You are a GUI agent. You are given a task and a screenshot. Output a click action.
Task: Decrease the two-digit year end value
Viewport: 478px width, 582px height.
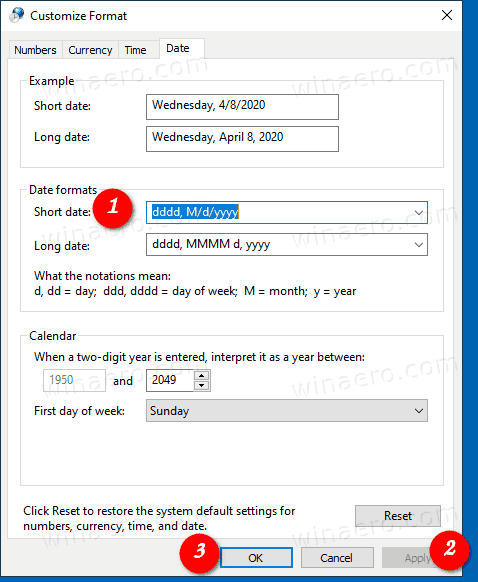click(x=202, y=385)
